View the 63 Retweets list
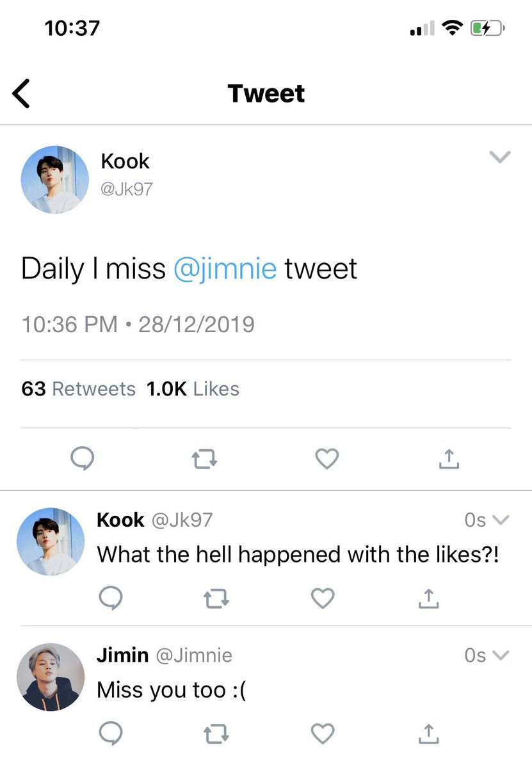This screenshot has width=532, height=768. pos(79,389)
